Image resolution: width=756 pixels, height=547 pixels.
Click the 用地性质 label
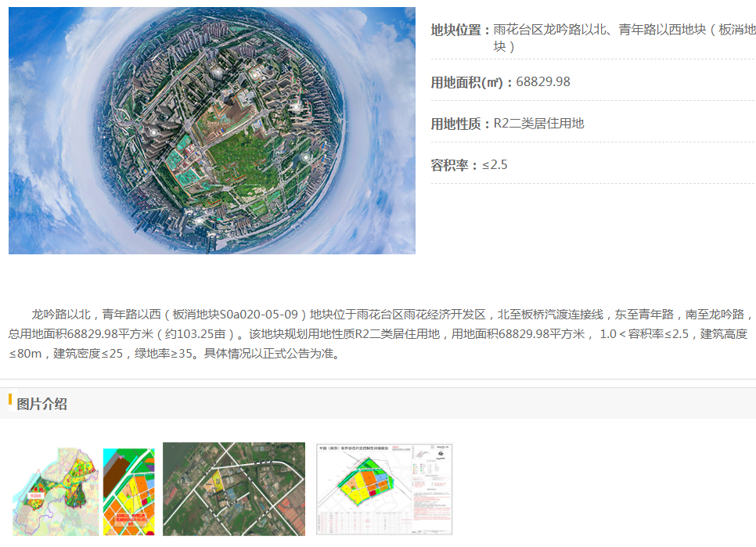(x=460, y=124)
